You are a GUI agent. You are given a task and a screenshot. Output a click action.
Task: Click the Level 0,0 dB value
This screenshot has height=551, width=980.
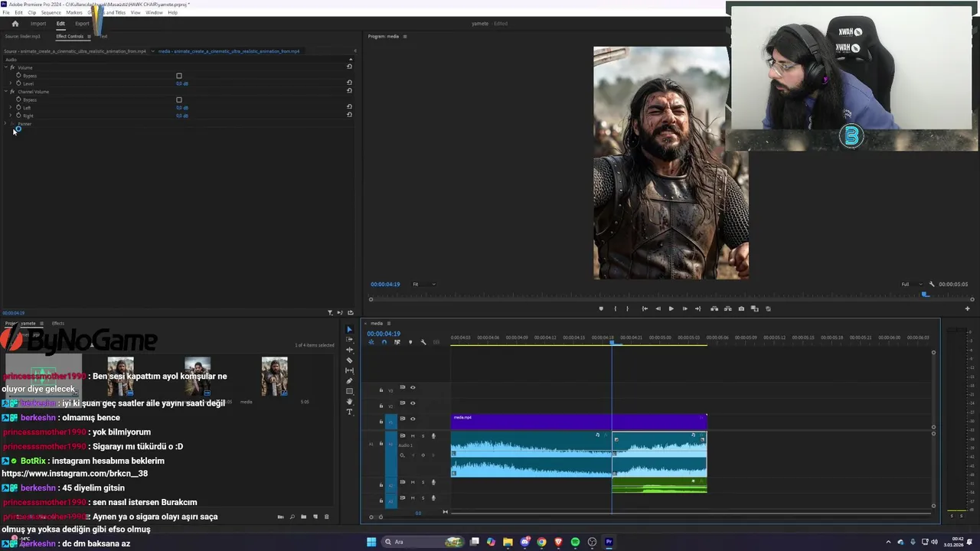[181, 83]
